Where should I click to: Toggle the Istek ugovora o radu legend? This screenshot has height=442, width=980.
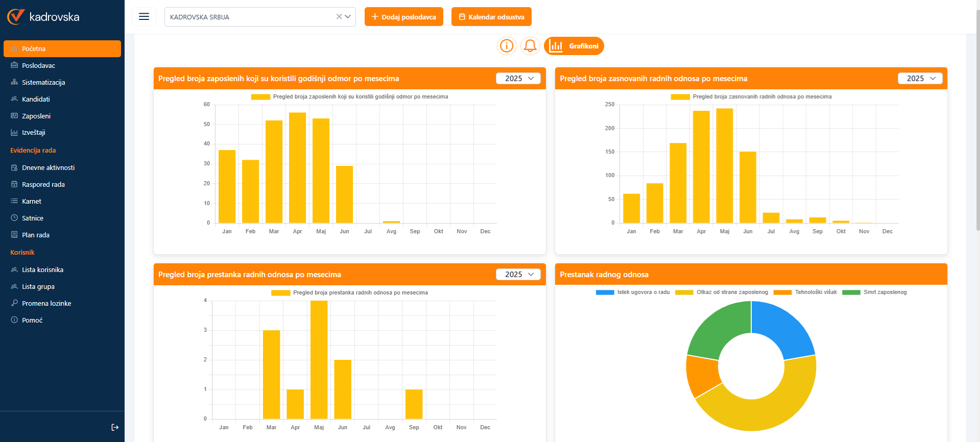(x=633, y=292)
